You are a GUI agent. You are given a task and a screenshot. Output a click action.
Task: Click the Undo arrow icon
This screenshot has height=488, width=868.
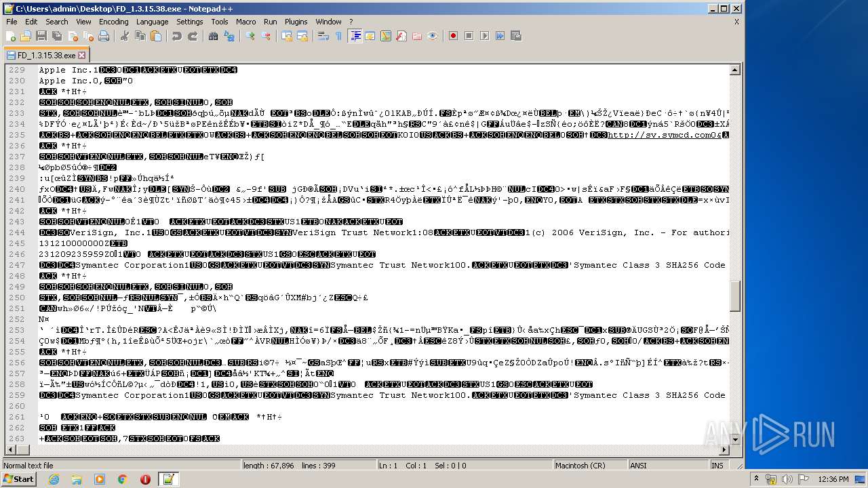[177, 36]
